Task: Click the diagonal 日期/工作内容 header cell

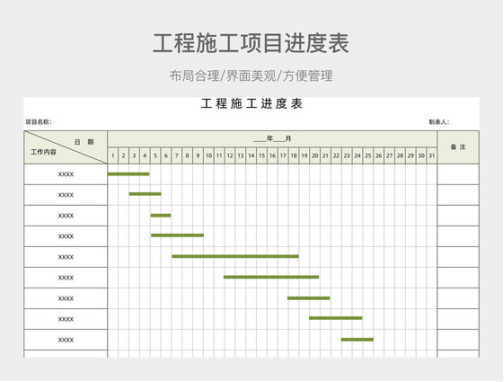Action: coord(66,147)
